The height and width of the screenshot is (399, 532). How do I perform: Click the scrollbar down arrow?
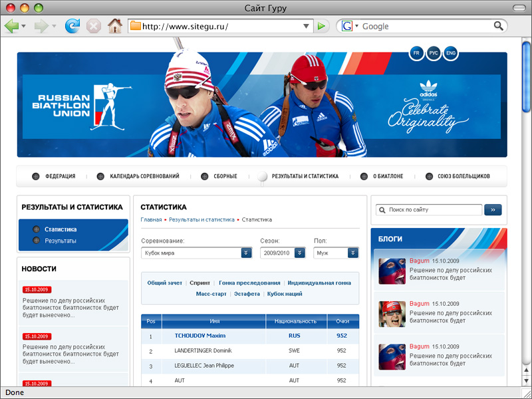click(x=526, y=381)
